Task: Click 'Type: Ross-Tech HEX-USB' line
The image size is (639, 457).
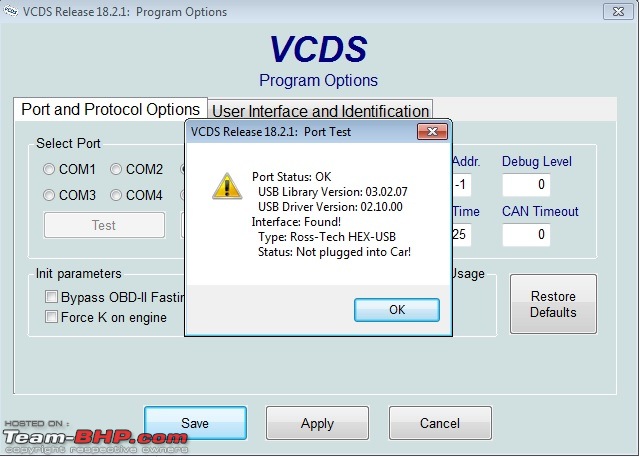Action: pos(327,237)
